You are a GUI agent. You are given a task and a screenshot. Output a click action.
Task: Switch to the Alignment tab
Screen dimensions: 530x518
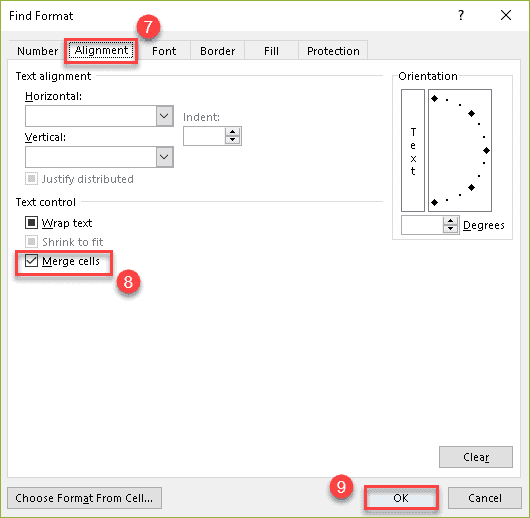coord(101,50)
